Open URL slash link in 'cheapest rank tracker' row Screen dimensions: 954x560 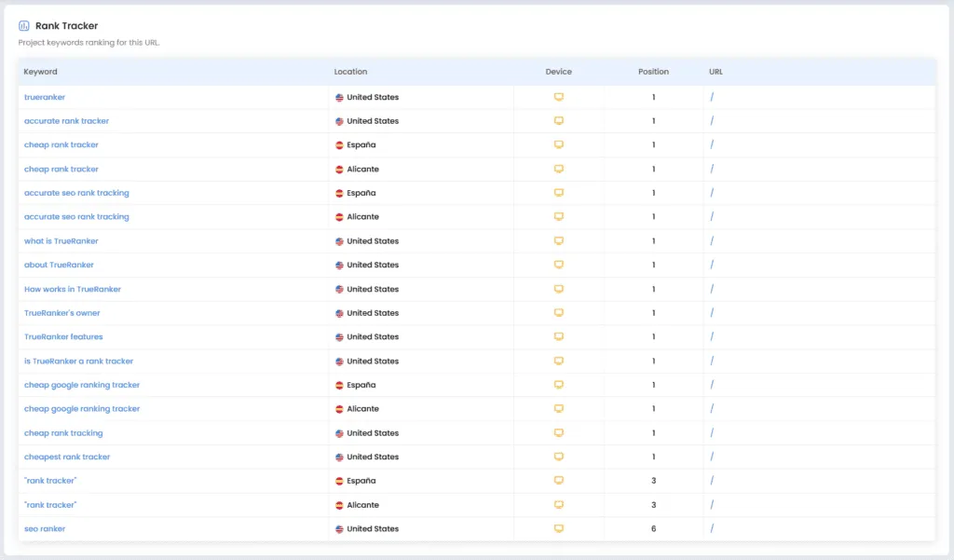point(712,457)
